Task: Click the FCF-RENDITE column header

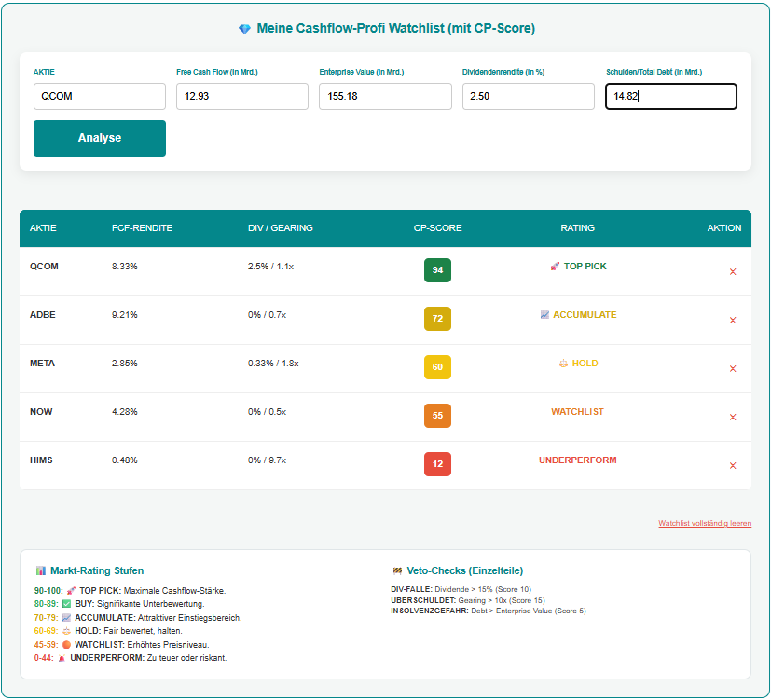Action: 142,228
